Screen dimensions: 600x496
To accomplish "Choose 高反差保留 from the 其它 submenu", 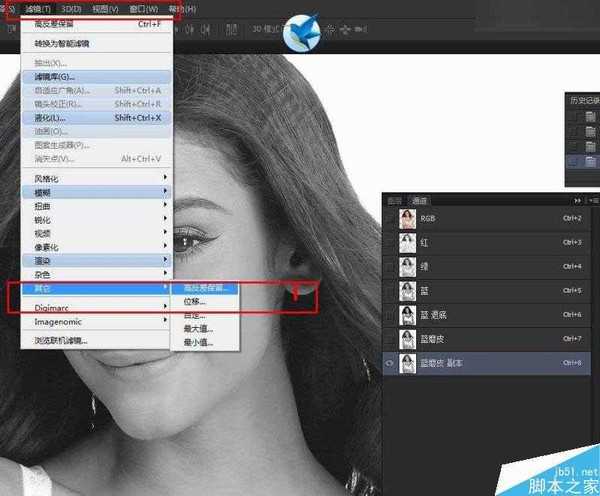I will coord(206,289).
